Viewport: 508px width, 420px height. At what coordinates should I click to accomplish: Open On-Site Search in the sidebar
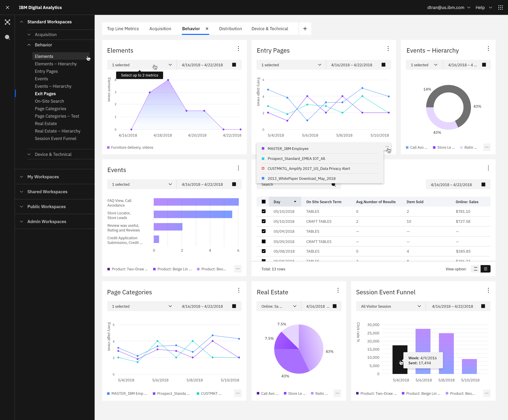49,101
